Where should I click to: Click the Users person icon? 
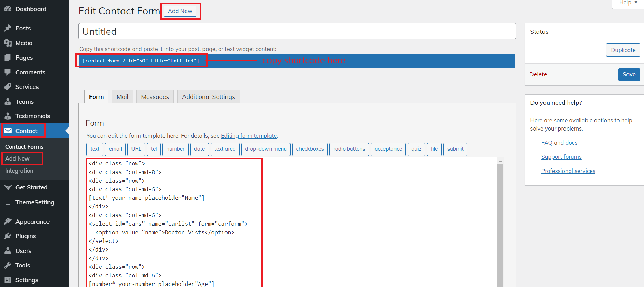pyautogui.click(x=8, y=251)
